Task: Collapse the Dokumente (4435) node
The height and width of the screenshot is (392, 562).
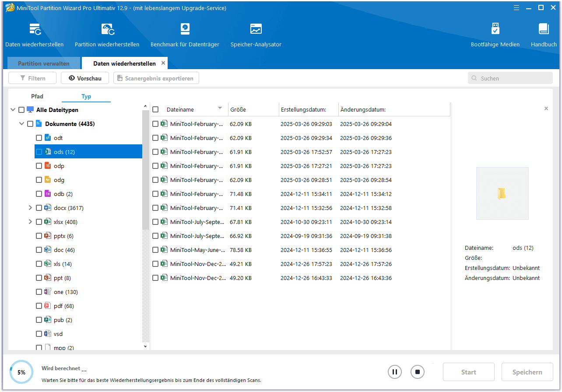Action: pos(21,124)
